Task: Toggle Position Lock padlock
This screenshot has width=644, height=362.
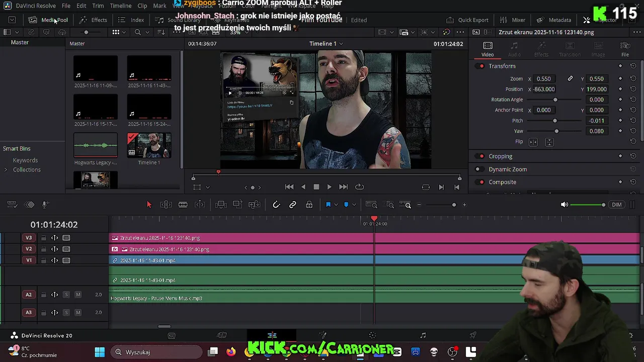Action: click(309, 205)
